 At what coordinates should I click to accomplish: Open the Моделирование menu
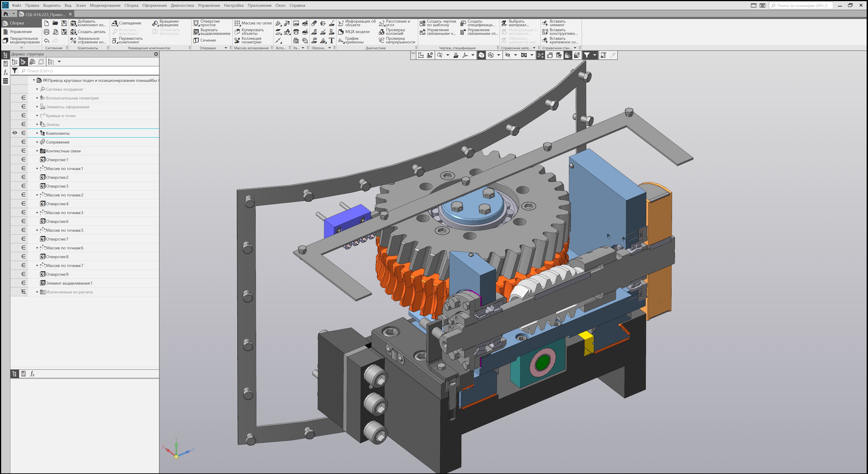point(105,5)
